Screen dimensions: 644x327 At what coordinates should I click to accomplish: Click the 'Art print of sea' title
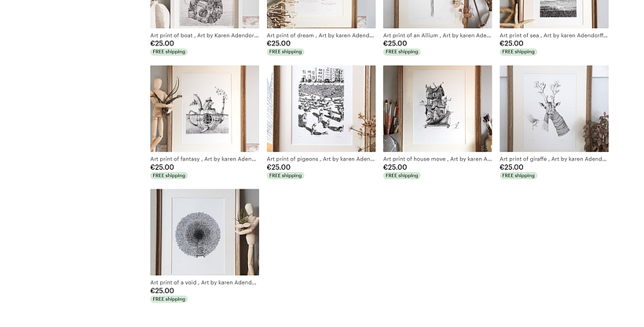(554, 35)
